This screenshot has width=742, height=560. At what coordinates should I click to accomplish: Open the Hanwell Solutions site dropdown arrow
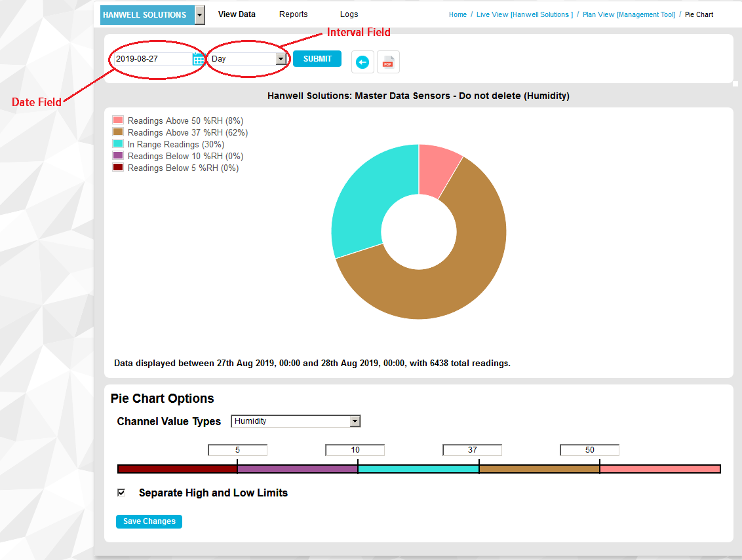(200, 15)
